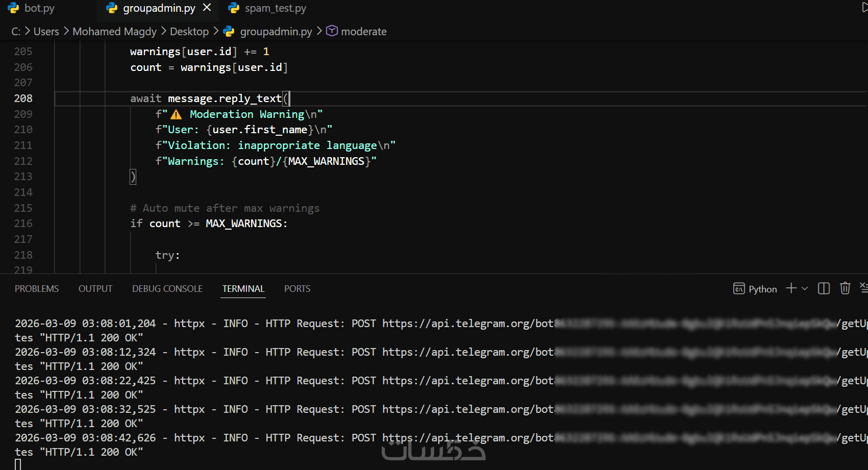Click the moderate symbol icon in breadcrumb

[332, 31]
